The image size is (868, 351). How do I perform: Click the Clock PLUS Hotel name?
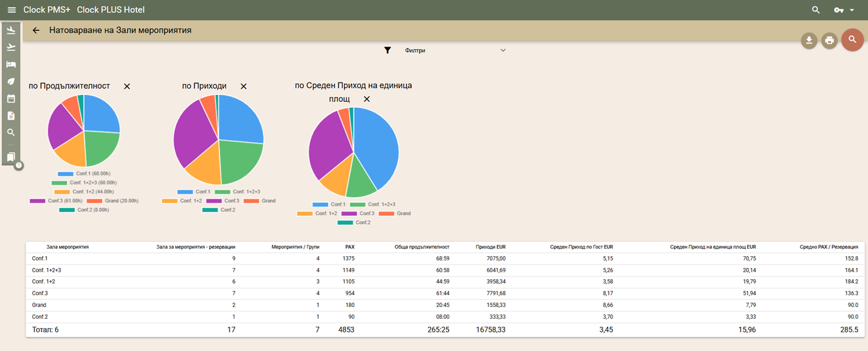111,10
